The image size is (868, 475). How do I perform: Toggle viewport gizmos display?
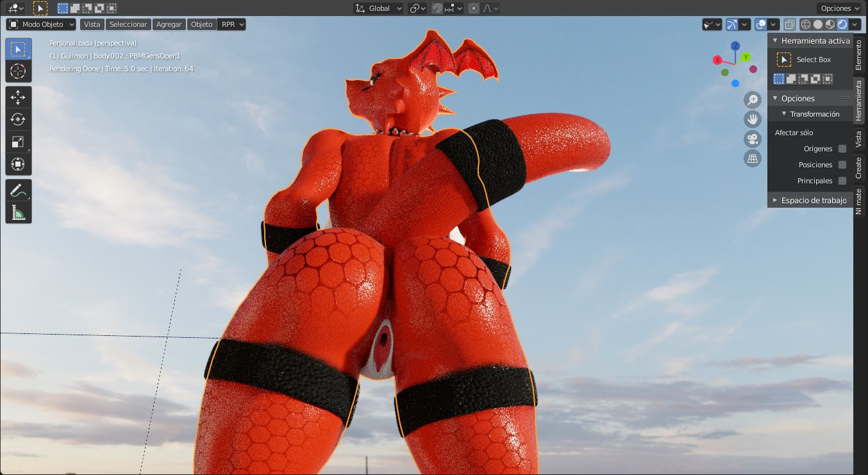coord(732,24)
